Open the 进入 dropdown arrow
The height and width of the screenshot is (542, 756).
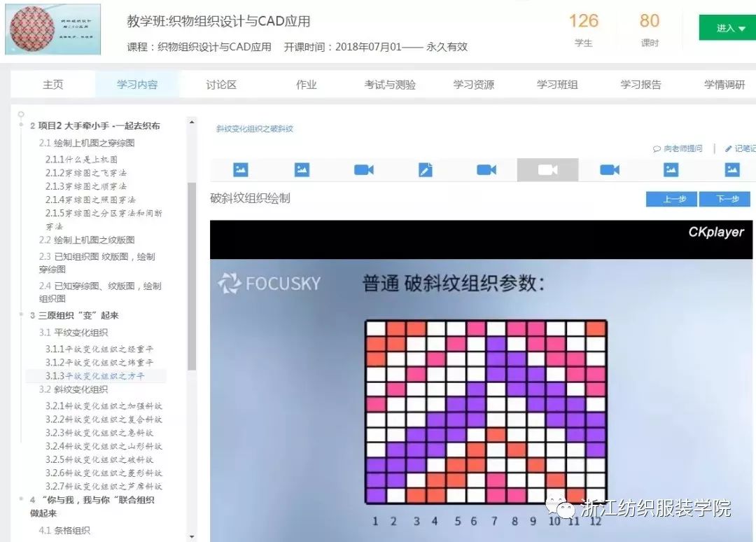coord(741,29)
